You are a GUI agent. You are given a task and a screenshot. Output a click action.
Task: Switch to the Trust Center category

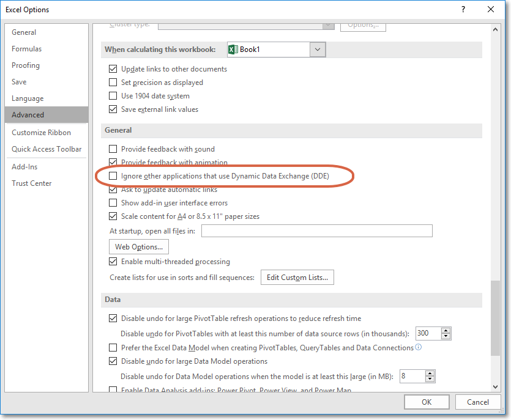click(x=32, y=183)
